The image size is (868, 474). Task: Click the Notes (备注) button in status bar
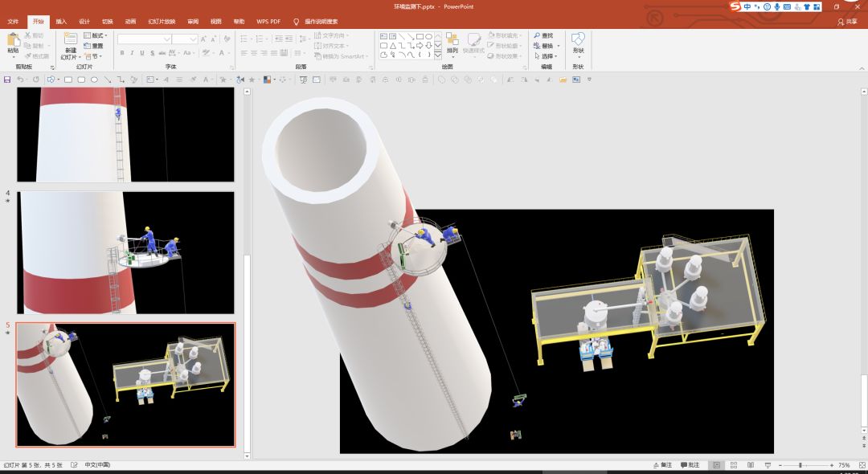662,465
